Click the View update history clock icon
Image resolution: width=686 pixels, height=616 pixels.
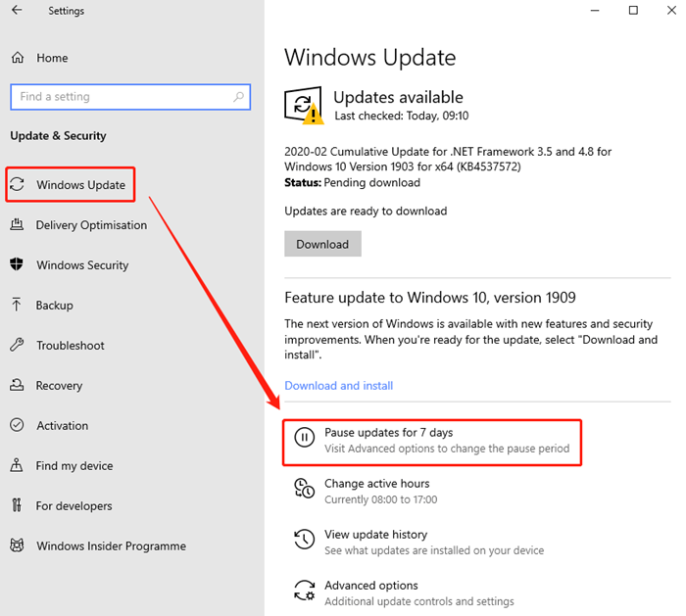[305, 540]
